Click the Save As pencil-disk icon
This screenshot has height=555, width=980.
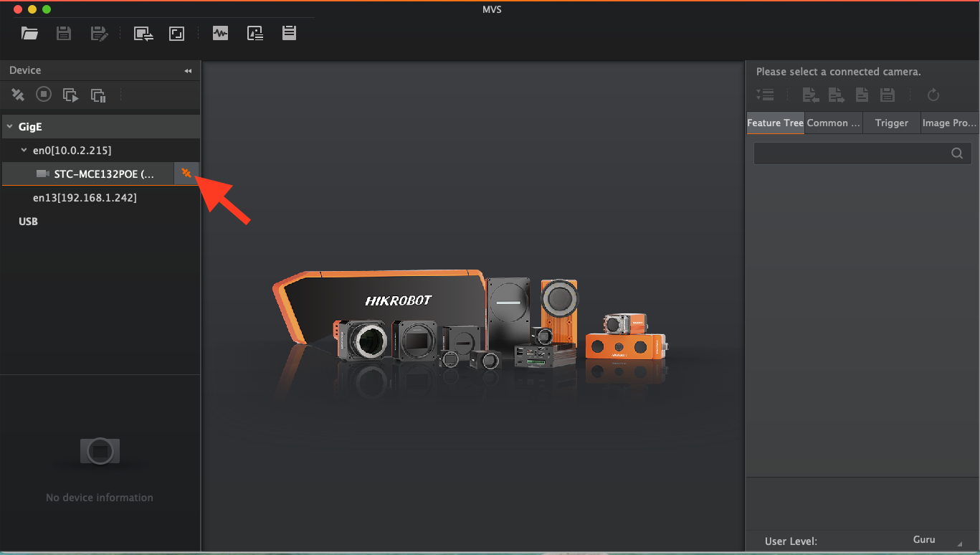(x=98, y=33)
